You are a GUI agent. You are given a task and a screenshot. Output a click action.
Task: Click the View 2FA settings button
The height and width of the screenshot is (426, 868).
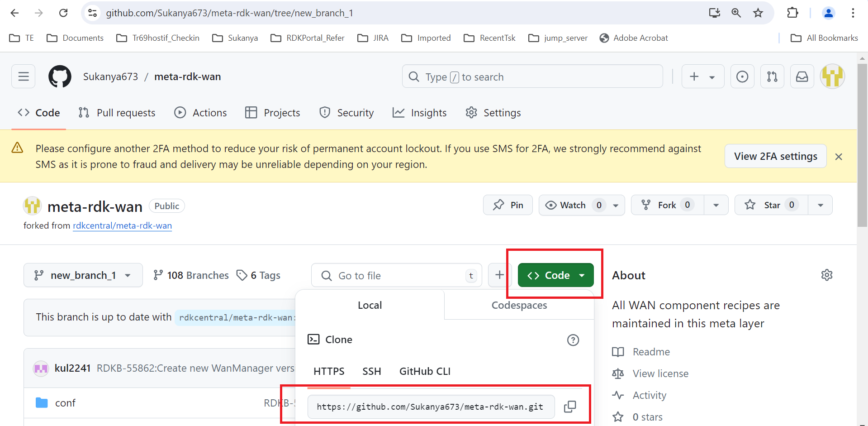(776, 156)
